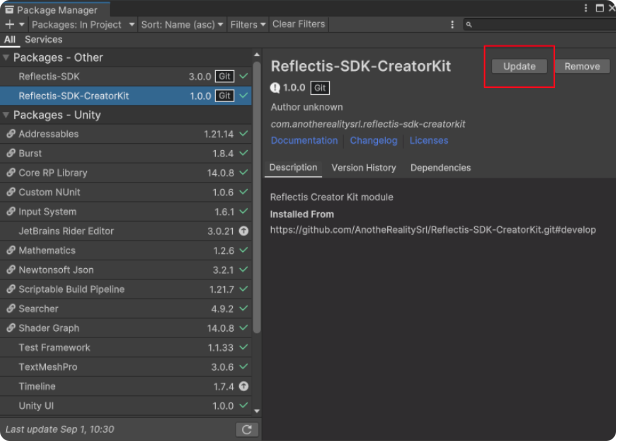This screenshot has height=441, width=617.
Task: Collapse the Packages - Unity group
Action: [x=6, y=115]
